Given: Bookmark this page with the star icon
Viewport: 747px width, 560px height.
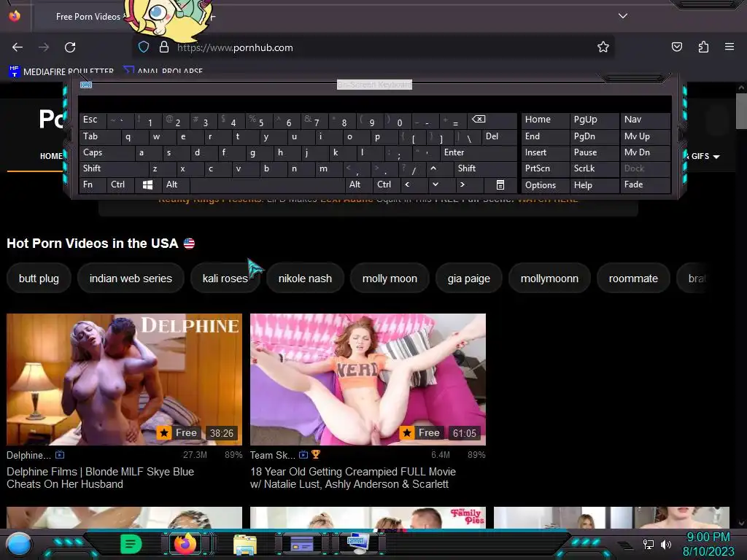Looking at the screenshot, I should tap(603, 47).
